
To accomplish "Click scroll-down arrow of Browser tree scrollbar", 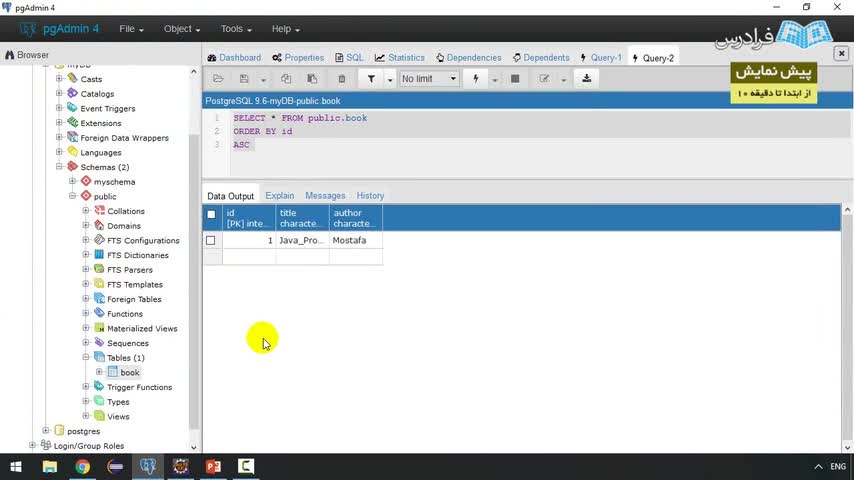I will [x=193, y=447].
